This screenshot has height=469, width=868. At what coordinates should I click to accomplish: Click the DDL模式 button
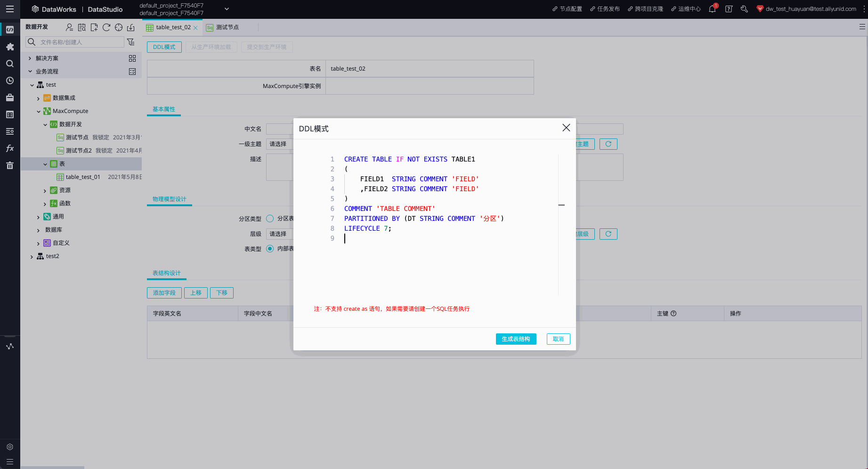point(164,47)
